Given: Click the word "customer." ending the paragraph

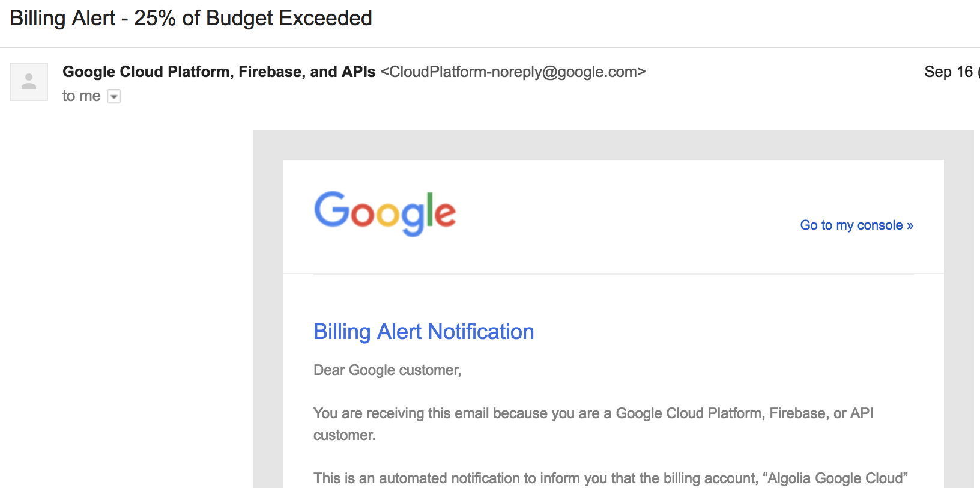Looking at the screenshot, I should 344,435.
